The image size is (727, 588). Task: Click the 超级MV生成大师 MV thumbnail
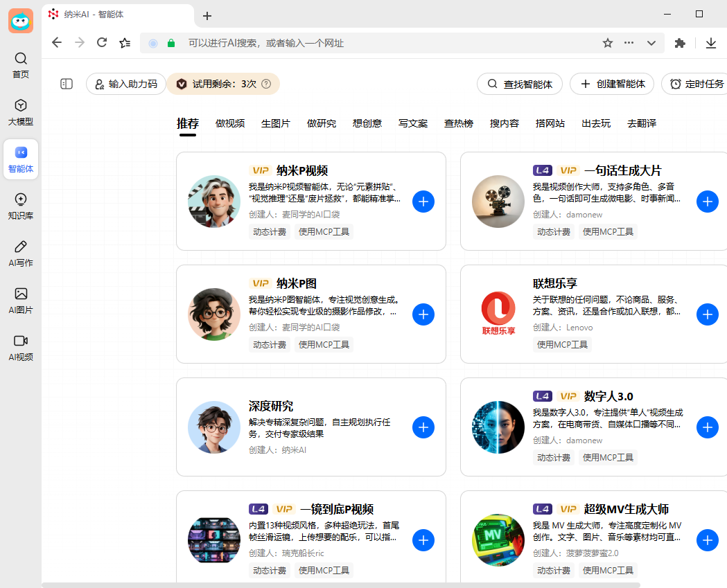(498, 540)
